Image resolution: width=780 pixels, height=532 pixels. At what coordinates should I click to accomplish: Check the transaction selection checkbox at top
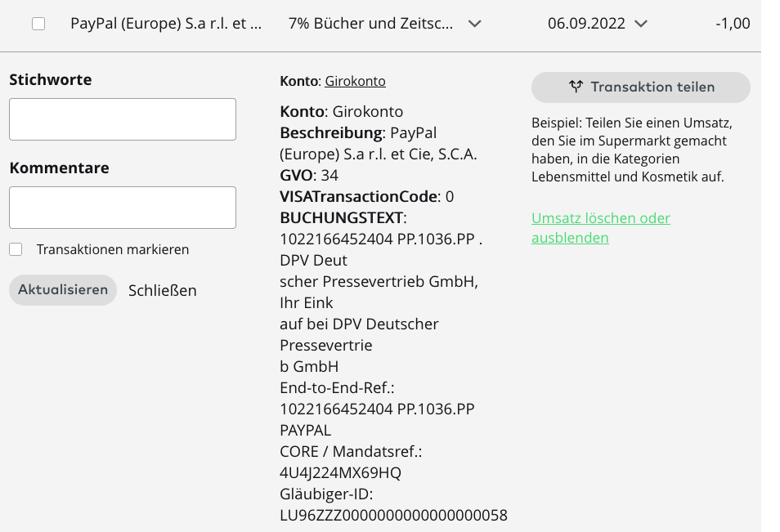[x=37, y=24]
